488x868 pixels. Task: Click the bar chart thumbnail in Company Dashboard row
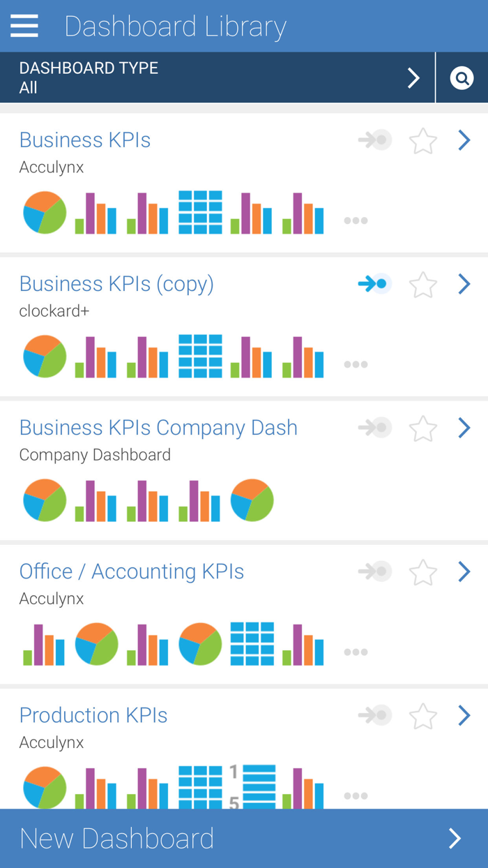(96, 500)
